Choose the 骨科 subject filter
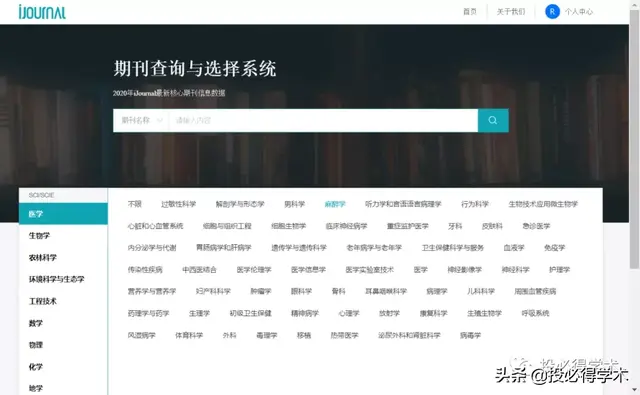Viewport: 640px width, 395px height. [338, 291]
